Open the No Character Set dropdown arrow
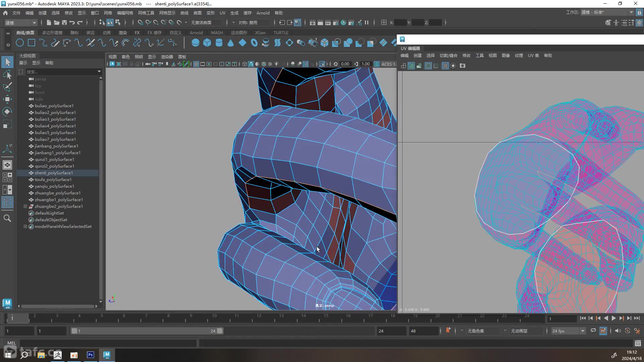644x362 pixels. 462,331
